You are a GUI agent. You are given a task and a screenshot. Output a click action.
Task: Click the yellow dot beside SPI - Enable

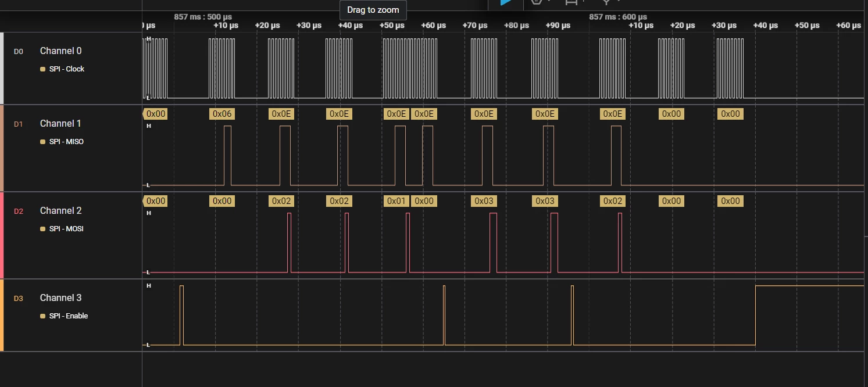(42, 316)
